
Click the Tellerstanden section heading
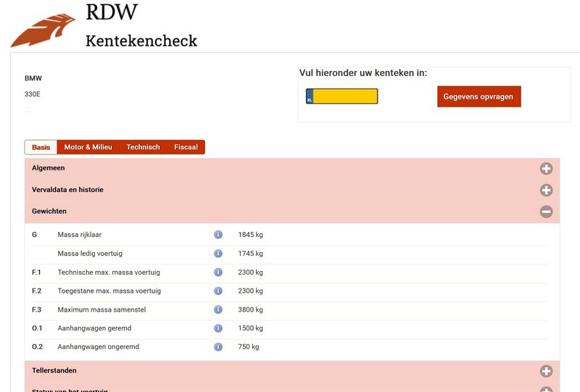click(54, 370)
